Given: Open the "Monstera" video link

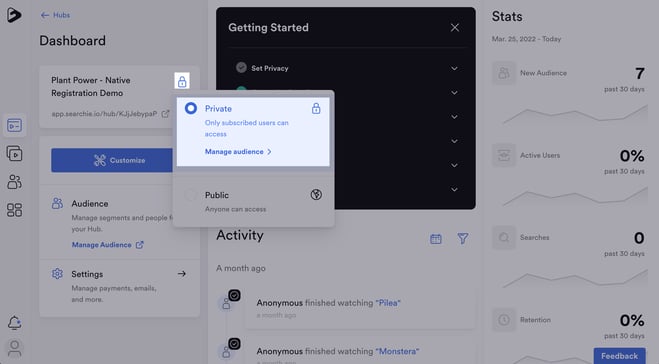Looking at the screenshot, I should (397, 351).
